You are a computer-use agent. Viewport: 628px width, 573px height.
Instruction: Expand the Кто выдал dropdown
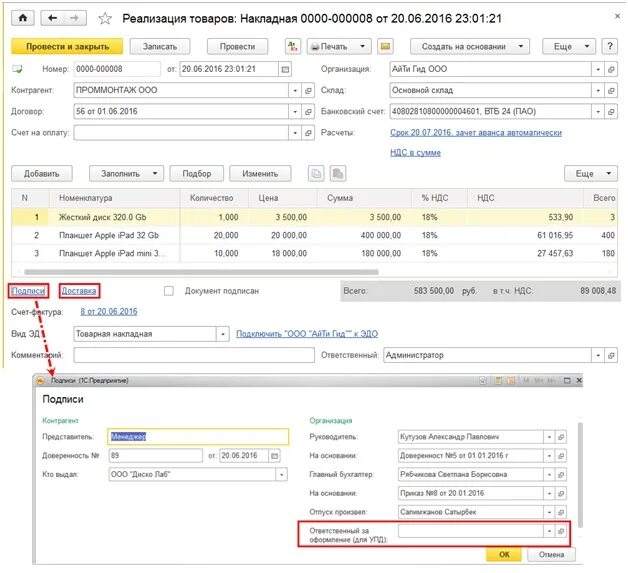click(x=282, y=474)
